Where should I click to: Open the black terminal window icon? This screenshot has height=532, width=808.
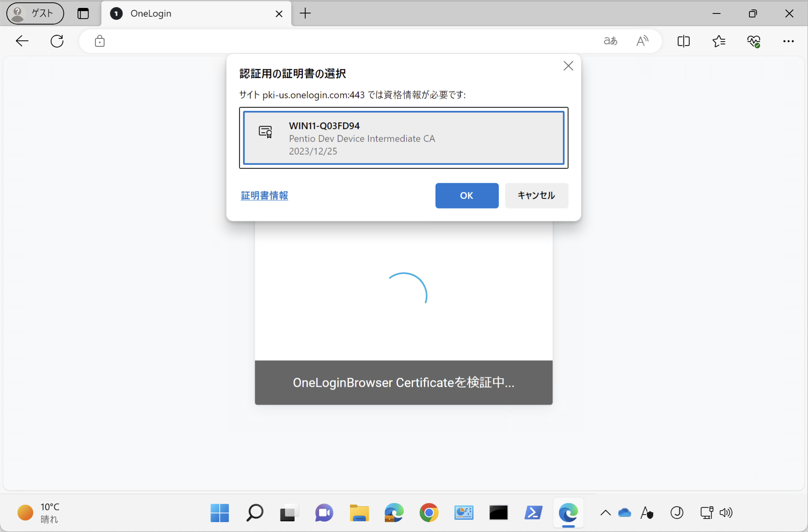point(498,513)
